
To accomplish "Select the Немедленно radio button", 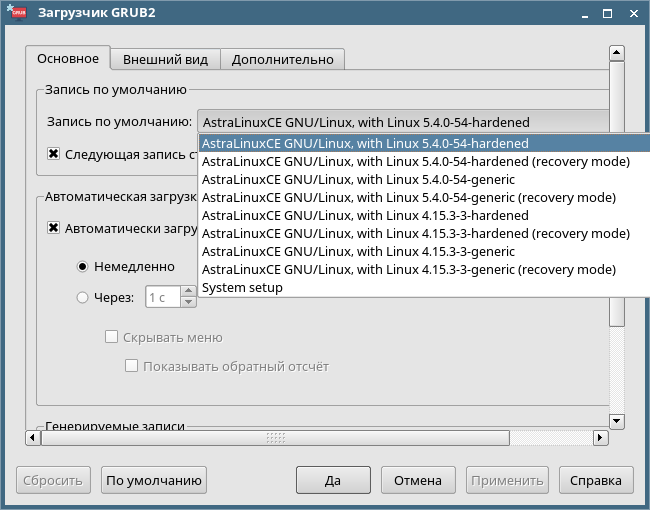I will coord(82,267).
